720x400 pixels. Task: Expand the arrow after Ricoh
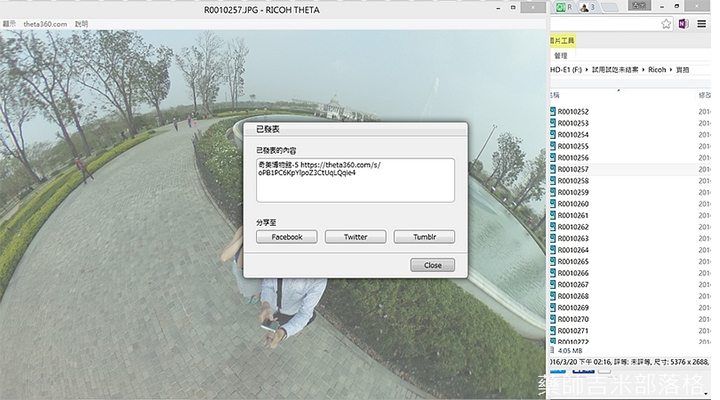(670, 70)
